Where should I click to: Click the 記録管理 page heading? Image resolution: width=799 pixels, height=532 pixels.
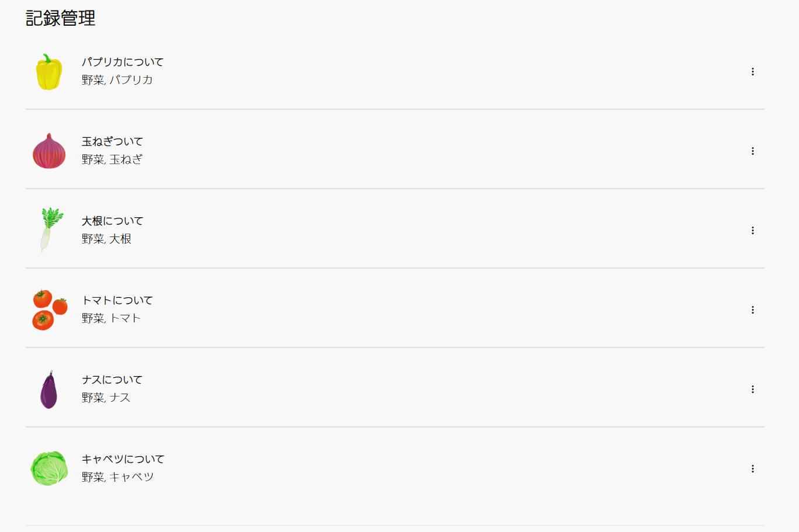(60, 19)
